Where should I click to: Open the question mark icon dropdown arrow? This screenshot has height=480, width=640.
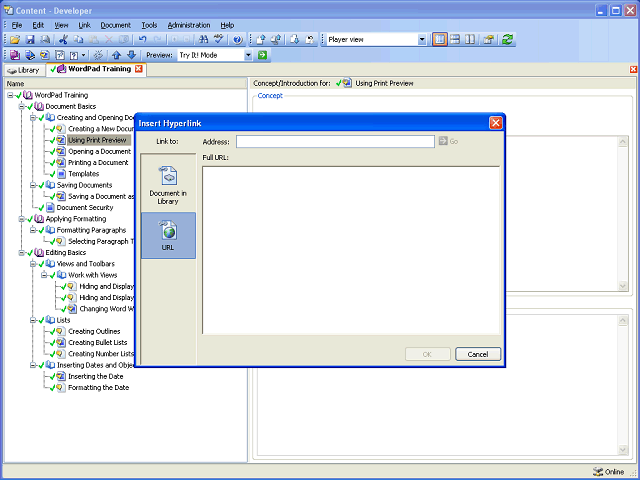point(84,55)
